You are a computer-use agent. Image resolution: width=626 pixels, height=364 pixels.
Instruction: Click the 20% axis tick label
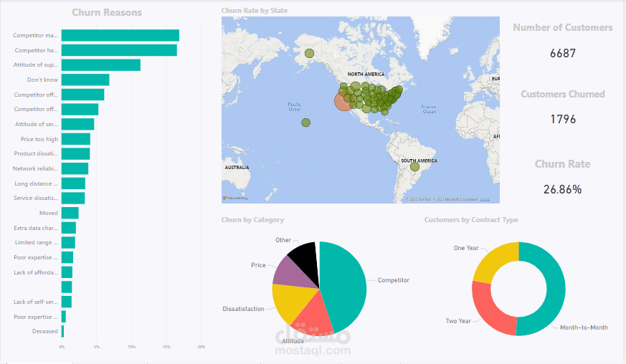pos(201,347)
